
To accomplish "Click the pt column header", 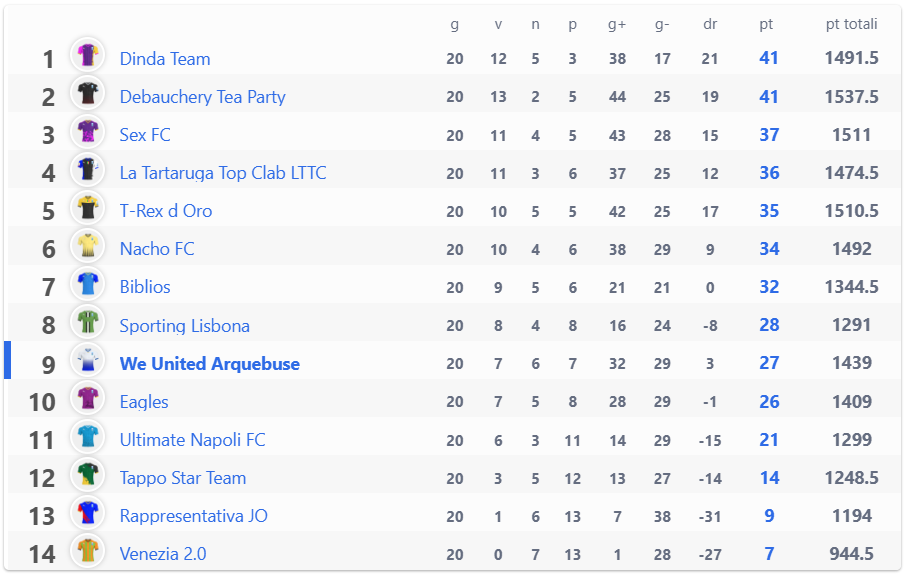I will pos(766,24).
